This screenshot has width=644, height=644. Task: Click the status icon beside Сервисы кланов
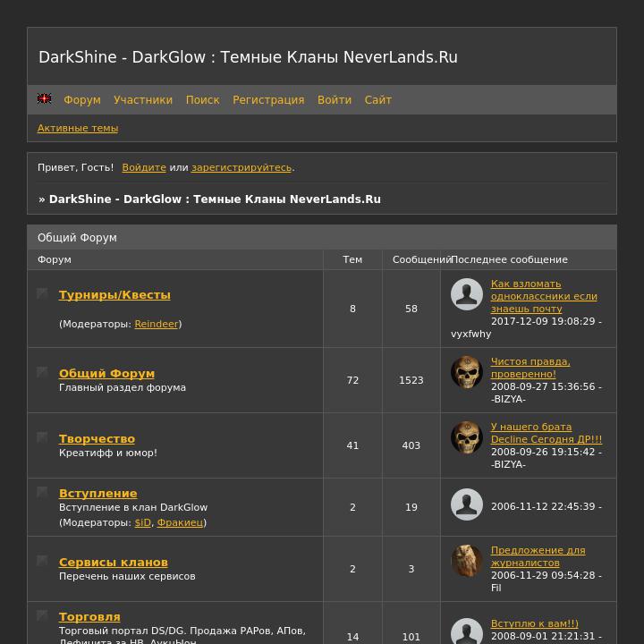coord(42,561)
